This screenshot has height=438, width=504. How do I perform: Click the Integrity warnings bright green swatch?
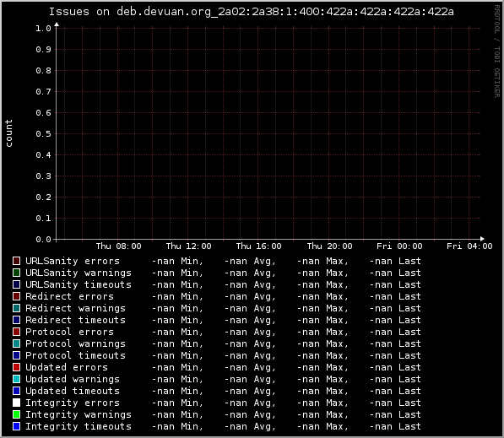(x=16, y=414)
